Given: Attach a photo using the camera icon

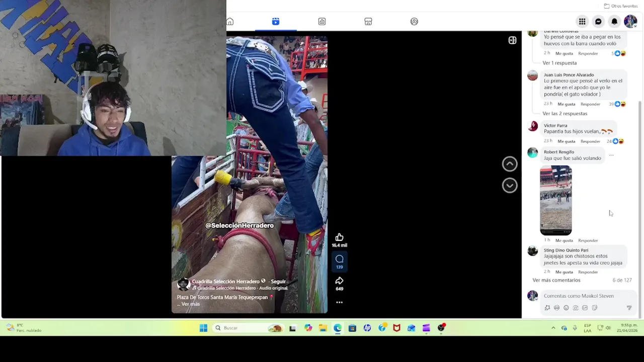Looking at the screenshot, I should pos(576,308).
